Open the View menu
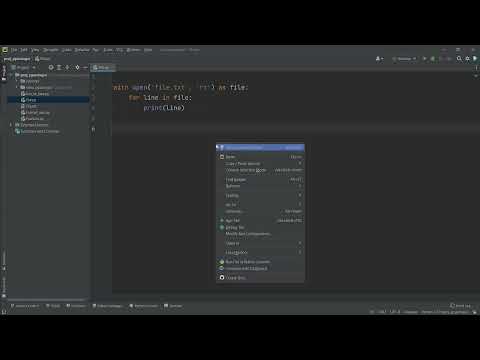Screen dimensions: 480x360 pos(35,50)
